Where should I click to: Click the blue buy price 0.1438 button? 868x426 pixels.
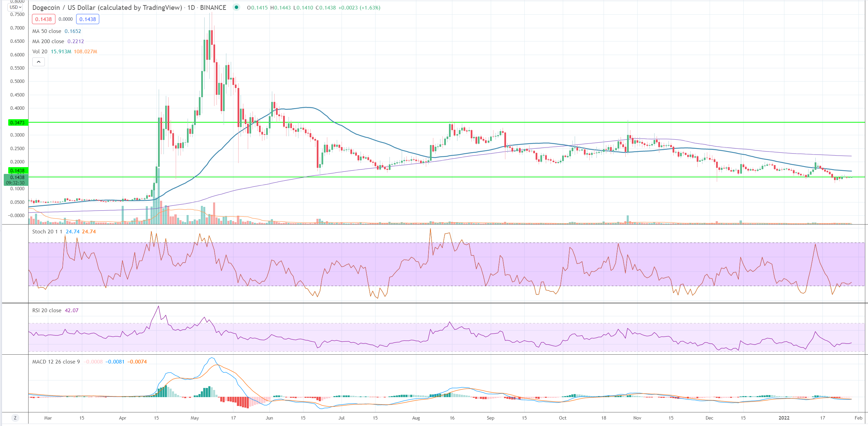pyautogui.click(x=88, y=19)
